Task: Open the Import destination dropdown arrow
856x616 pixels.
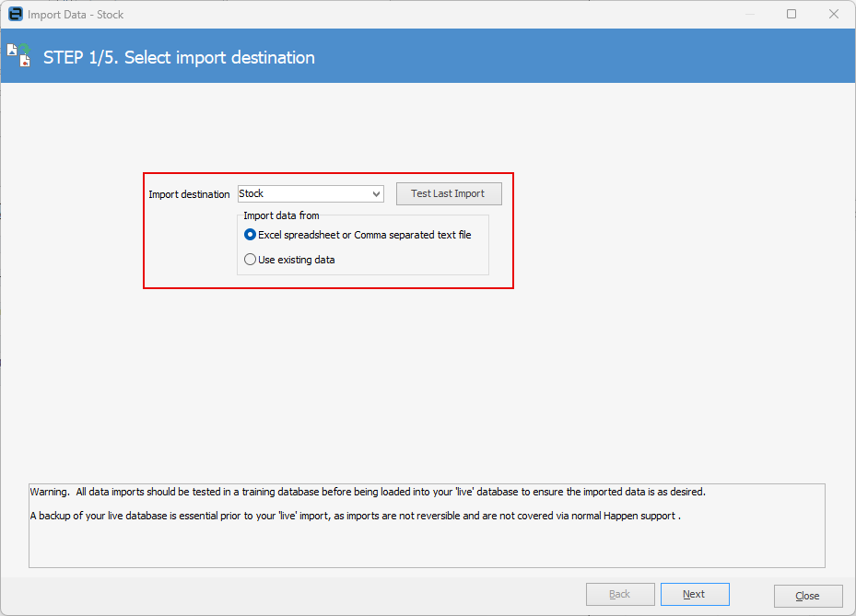Action: (x=376, y=194)
